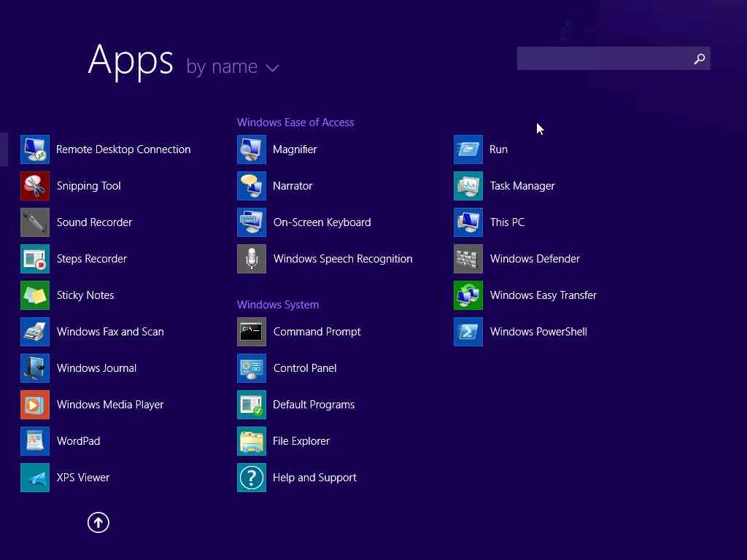Click the 'Windows Media Player' label
The image size is (747, 560).
tap(110, 405)
